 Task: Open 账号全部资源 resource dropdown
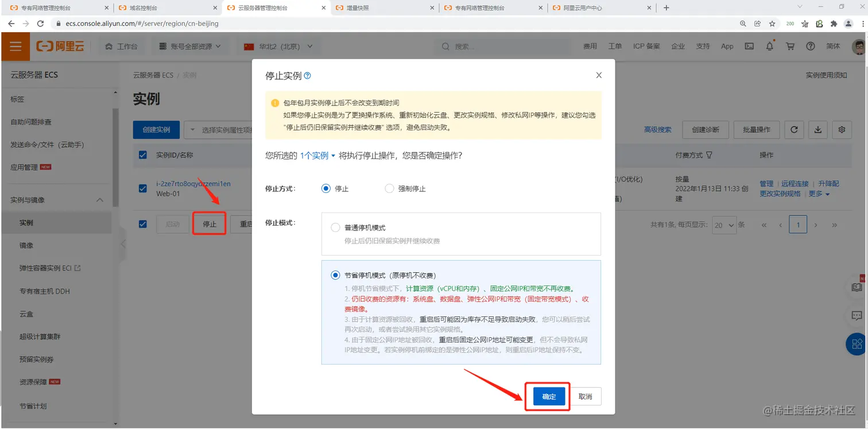(190, 47)
